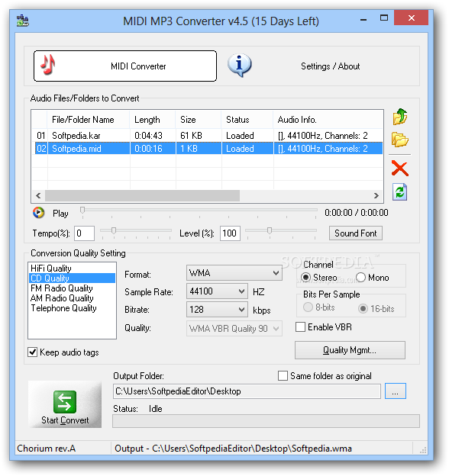Click the Audio Info. column header
This screenshot has height=476, width=449.
click(328, 120)
